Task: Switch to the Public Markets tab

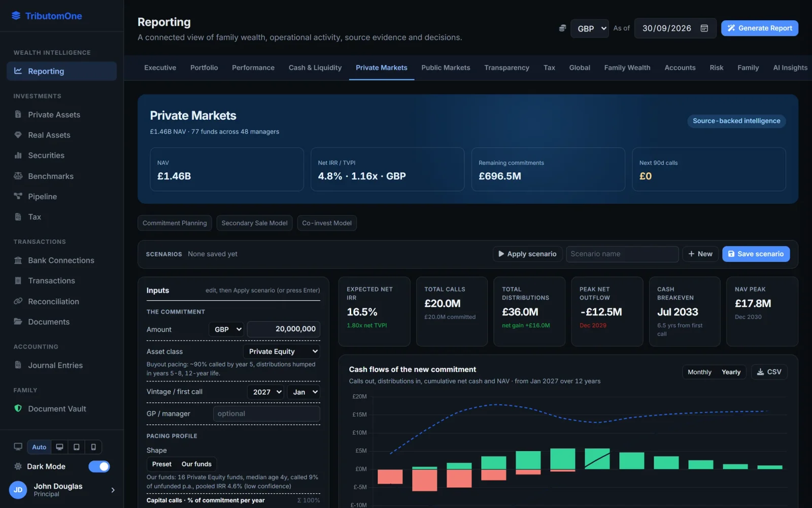Action: 446,68
